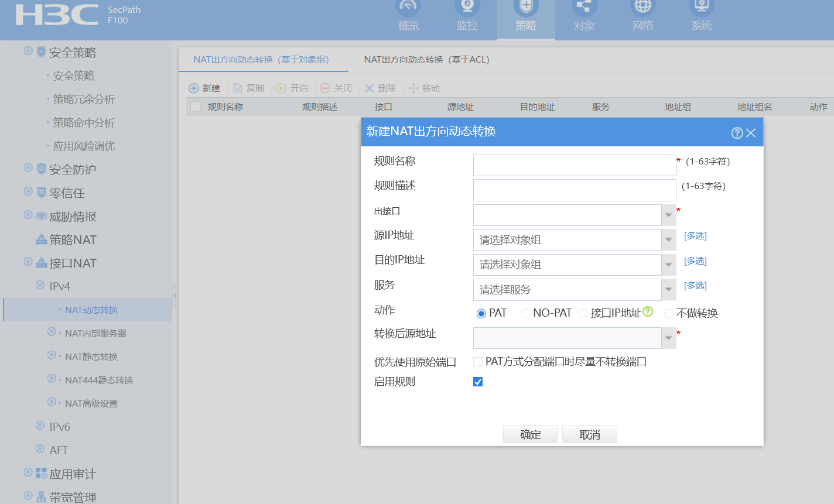Click the sidebar collapse handle
The width and height of the screenshot is (834, 504).
click(174, 296)
